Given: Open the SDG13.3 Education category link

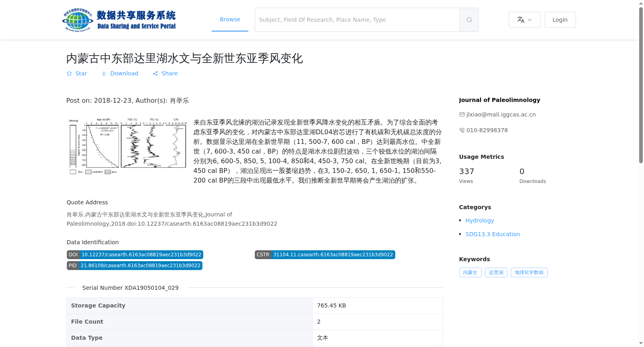Looking at the screenshot, I should tap(493, 234).
